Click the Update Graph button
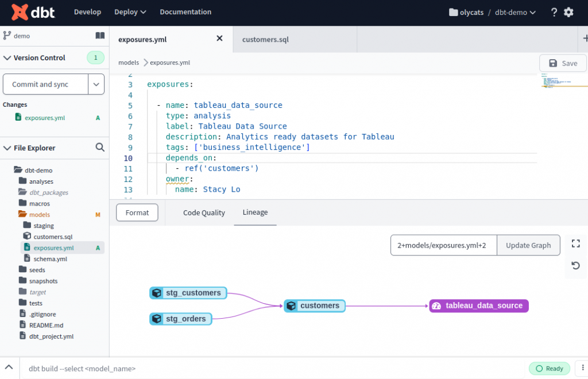Viewport: 588px width, 379px height. click(x=528, y=245)
